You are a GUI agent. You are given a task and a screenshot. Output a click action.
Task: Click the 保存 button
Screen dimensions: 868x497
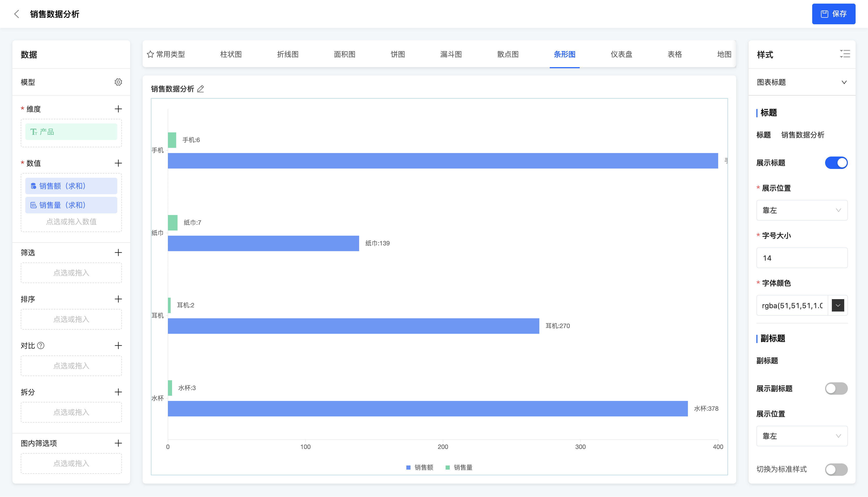[833, 14]
